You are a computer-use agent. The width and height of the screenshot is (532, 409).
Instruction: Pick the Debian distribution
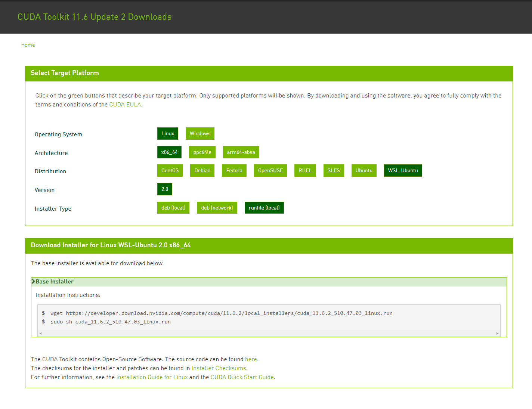(x=202, y=170)
